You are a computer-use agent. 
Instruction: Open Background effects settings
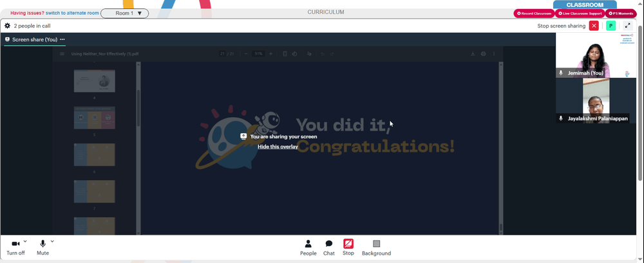click(x=376, y=248)
